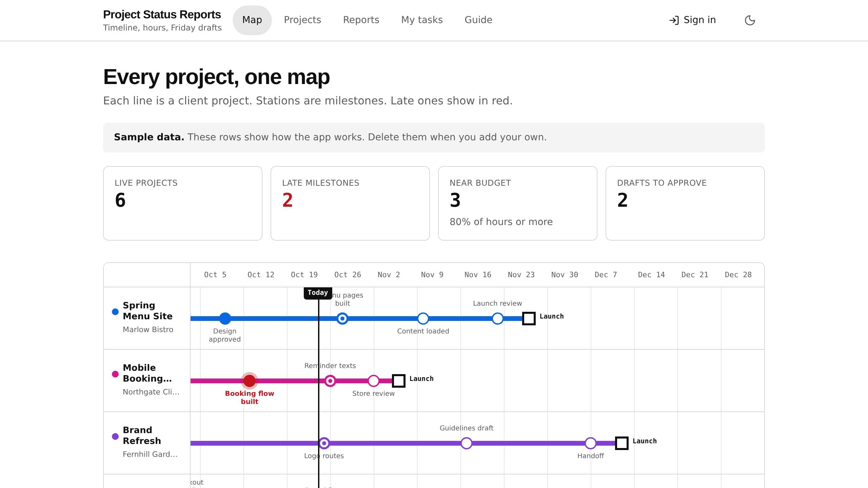Click the Nov 16 date column header

478,275
